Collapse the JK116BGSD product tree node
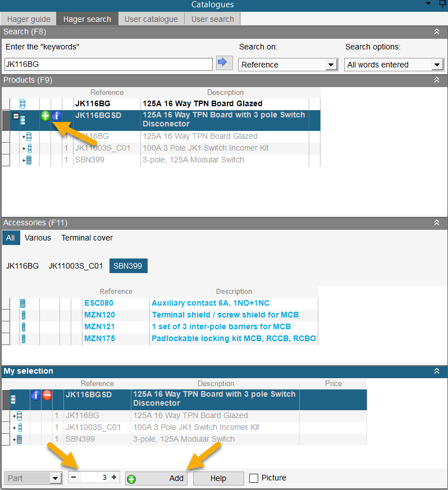This screenshot has width=448, height=490. pyautogui.click(x=16, y=116)
